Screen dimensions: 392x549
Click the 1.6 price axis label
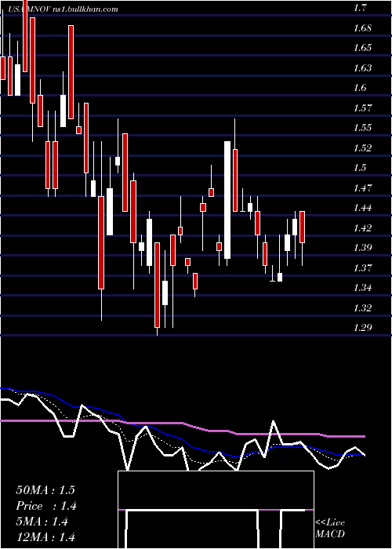361,88
